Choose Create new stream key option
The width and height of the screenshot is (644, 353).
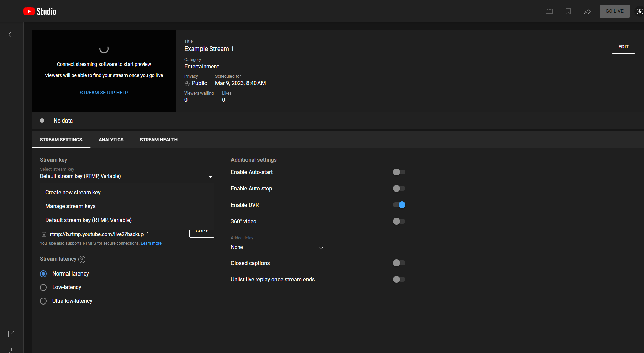coord(127,193)
